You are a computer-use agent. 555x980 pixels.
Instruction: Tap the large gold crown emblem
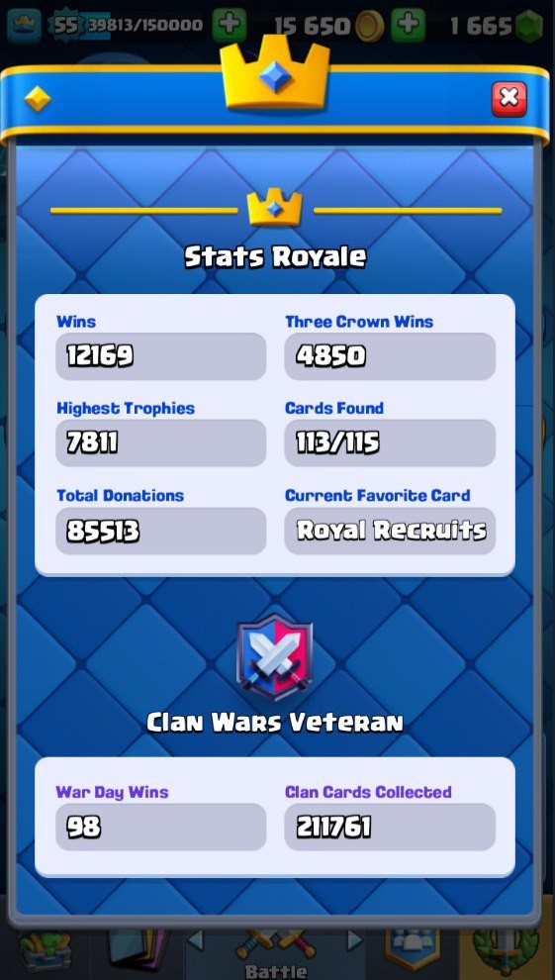[x=275, y=72]
